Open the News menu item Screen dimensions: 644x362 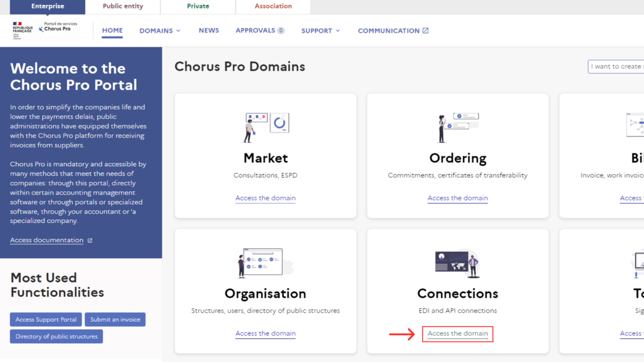[209, 31]
